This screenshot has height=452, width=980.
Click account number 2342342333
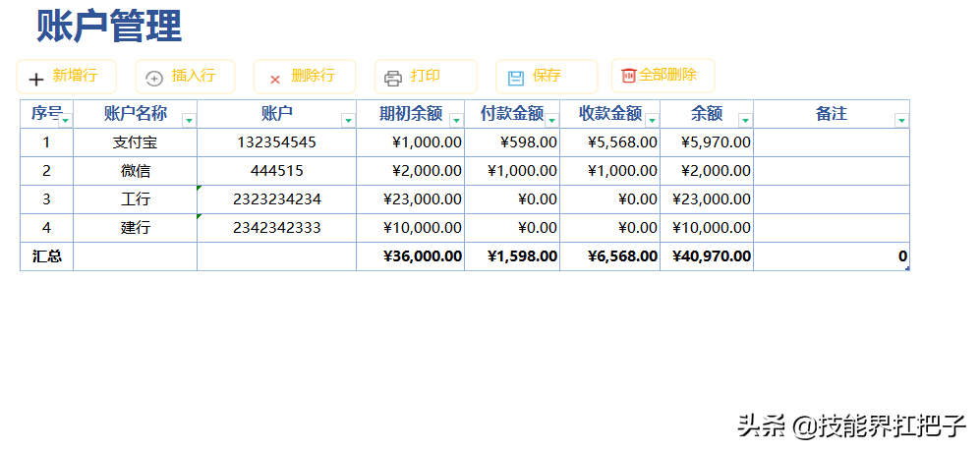point(277,228)
